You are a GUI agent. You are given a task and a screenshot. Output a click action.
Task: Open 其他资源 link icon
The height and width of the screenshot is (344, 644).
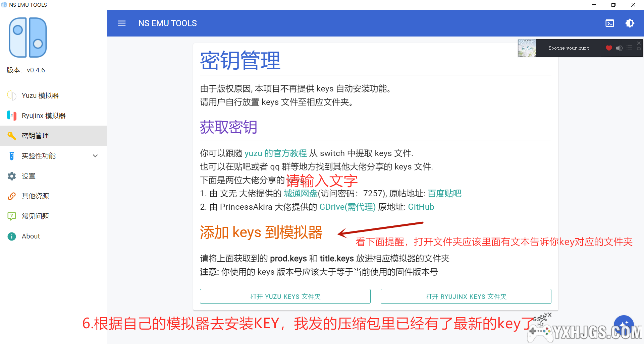pos(12,196)
